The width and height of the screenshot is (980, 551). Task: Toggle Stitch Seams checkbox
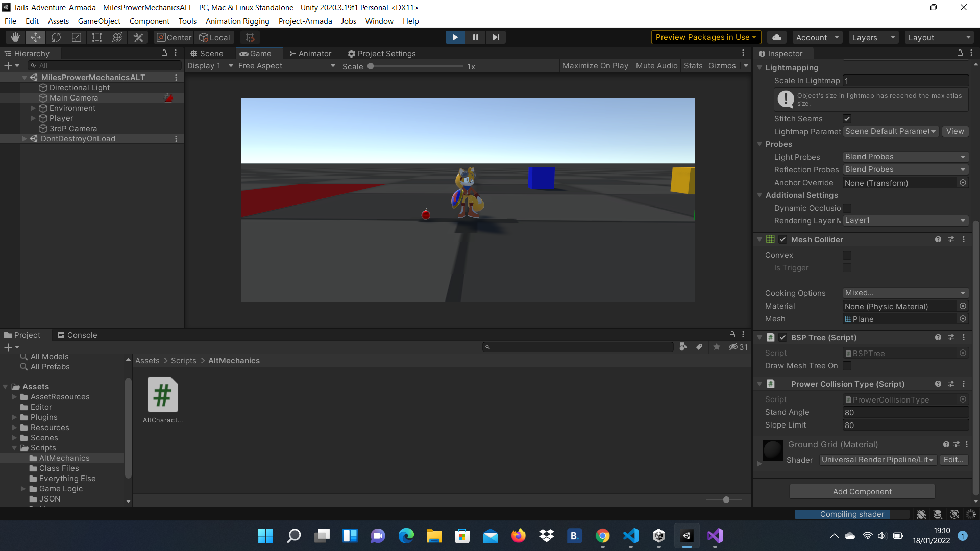click(x=847, y=119)
